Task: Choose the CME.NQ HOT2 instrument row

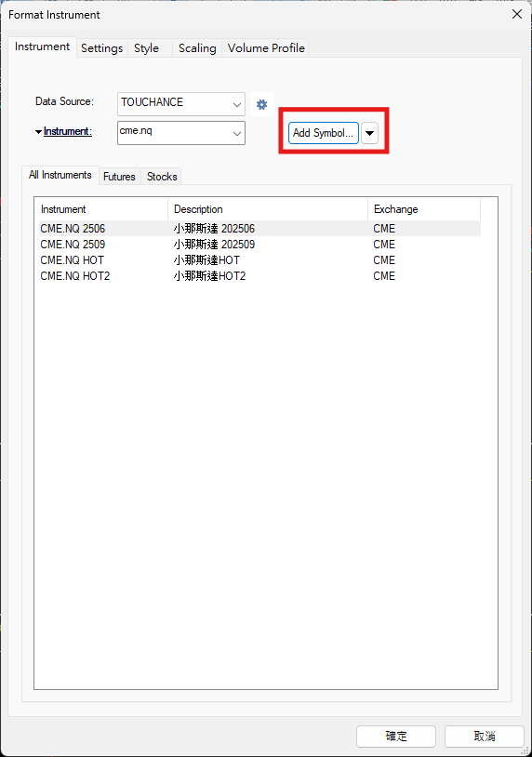Action: coord(259,276)
